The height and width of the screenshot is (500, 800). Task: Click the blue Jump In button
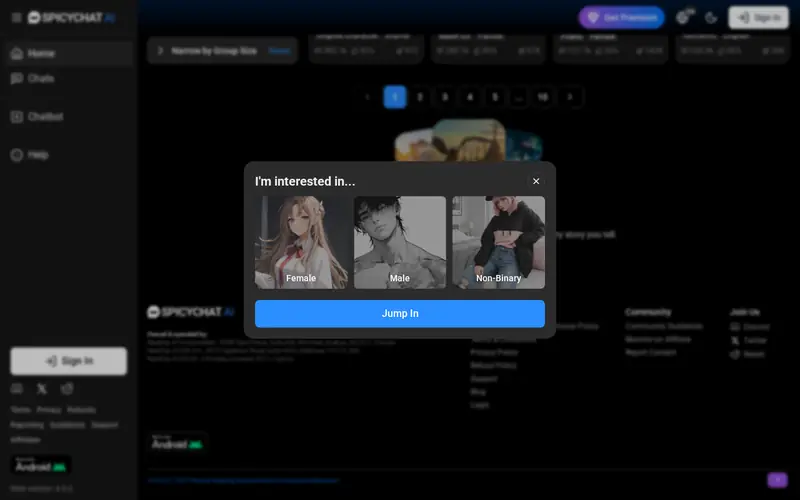400,313
